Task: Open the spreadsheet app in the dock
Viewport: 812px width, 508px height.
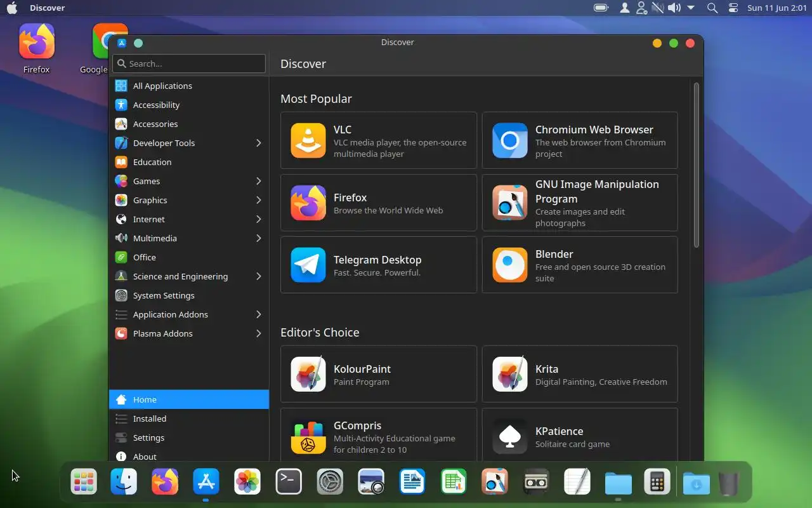Action: coord(454,482)
